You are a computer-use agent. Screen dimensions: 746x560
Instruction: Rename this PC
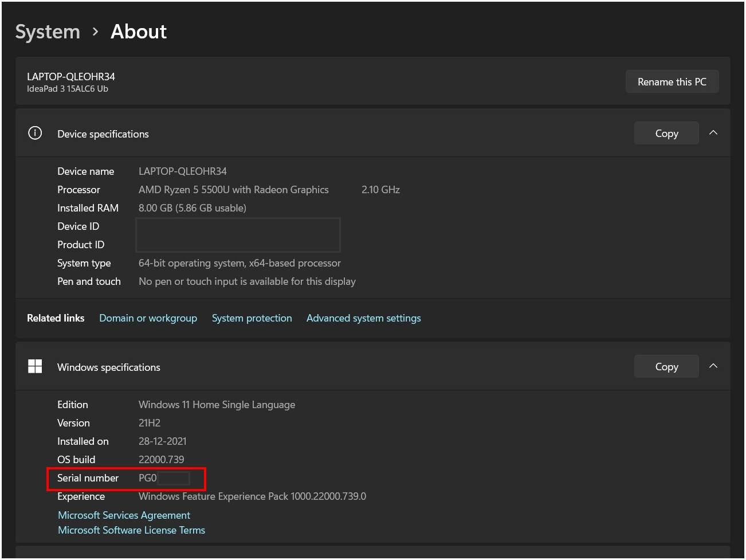[x=672, y=82]
